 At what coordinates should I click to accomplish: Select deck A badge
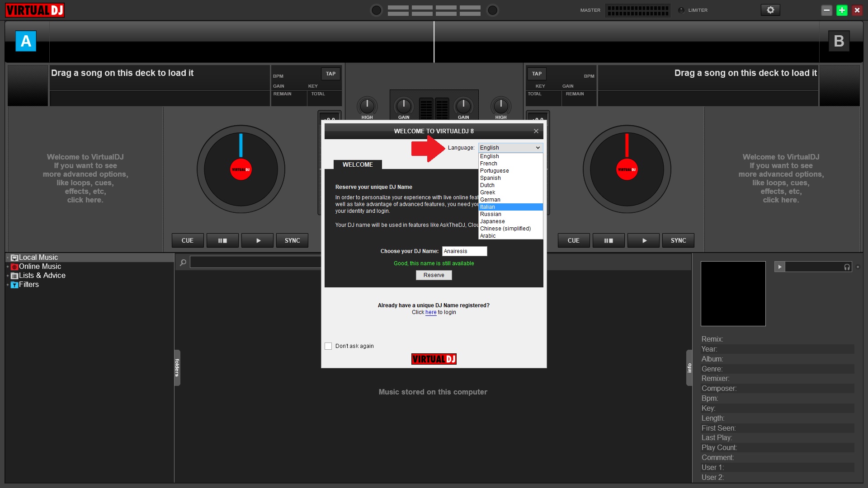[x=26, y=41]
